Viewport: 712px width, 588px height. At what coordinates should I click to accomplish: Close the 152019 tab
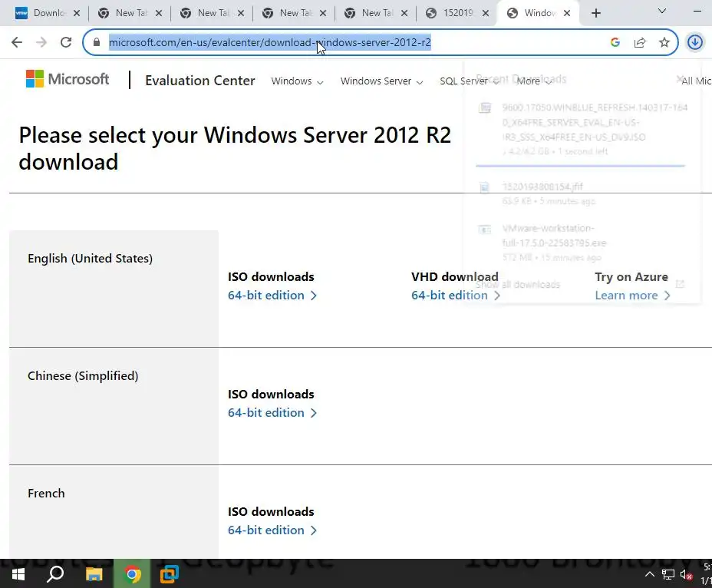(486, 13)
